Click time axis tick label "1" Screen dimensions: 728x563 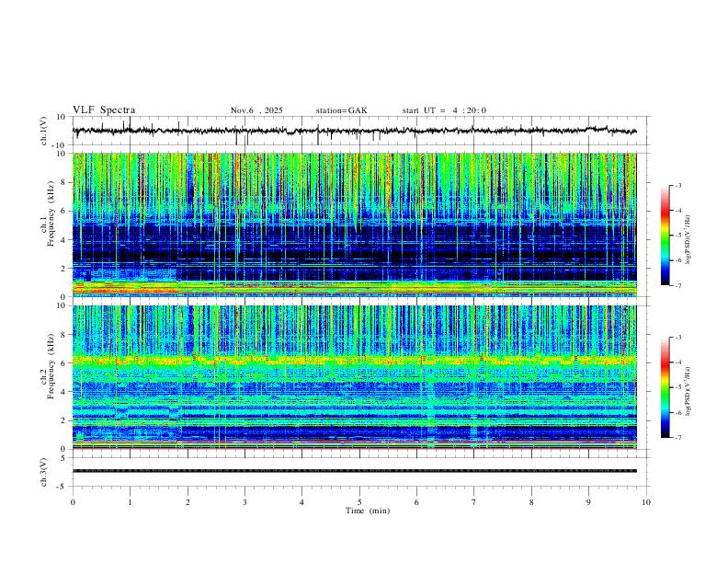point(130,502)
